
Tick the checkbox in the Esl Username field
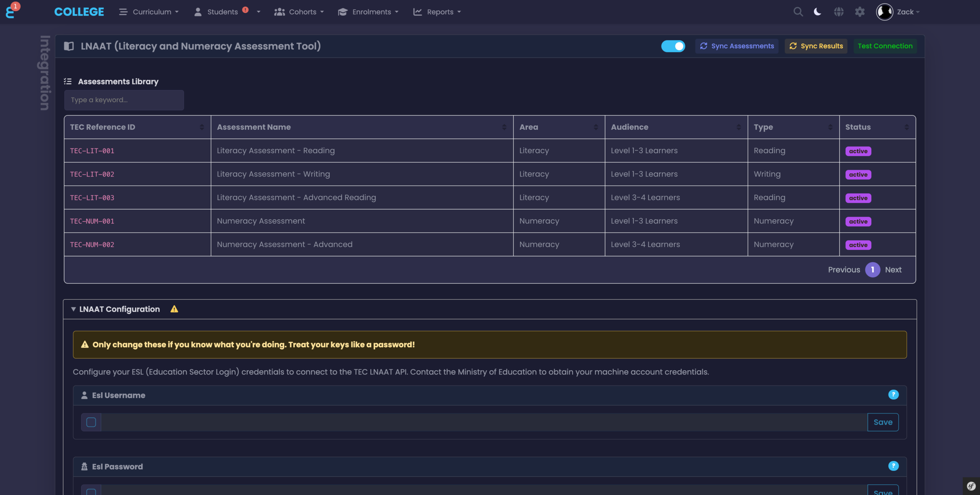coord(91,422)
